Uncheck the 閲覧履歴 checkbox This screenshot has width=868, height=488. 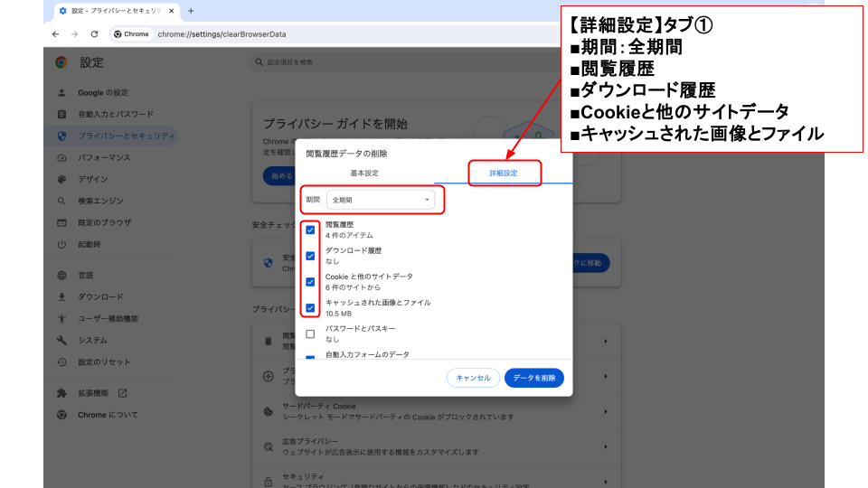310,230
